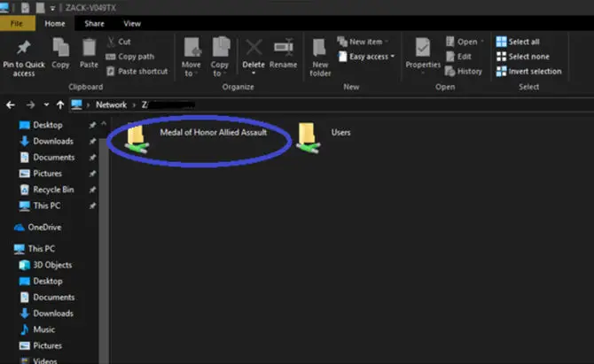Open Downloads under This PC

click(46, 314)
